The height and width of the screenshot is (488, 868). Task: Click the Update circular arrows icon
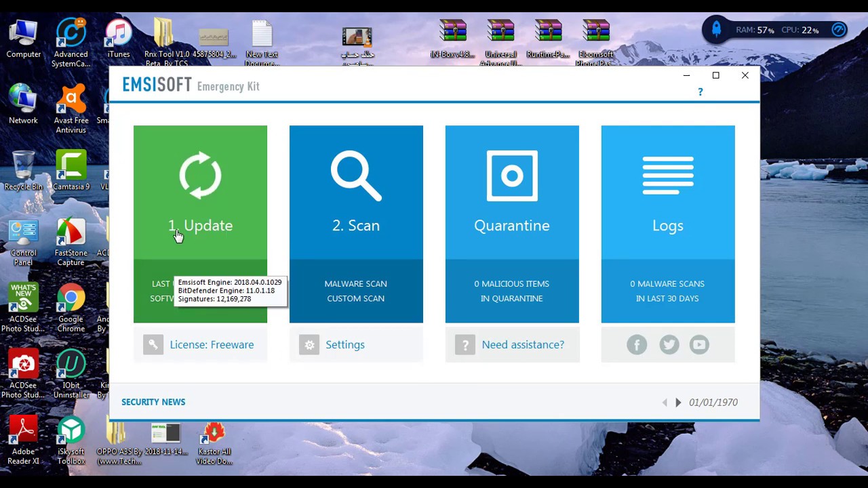tap(200, 176)
